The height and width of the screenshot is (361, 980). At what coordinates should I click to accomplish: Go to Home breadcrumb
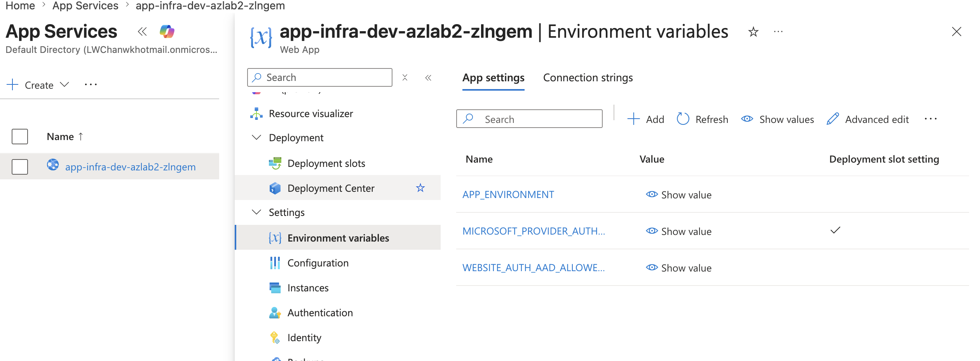(20, 5)
